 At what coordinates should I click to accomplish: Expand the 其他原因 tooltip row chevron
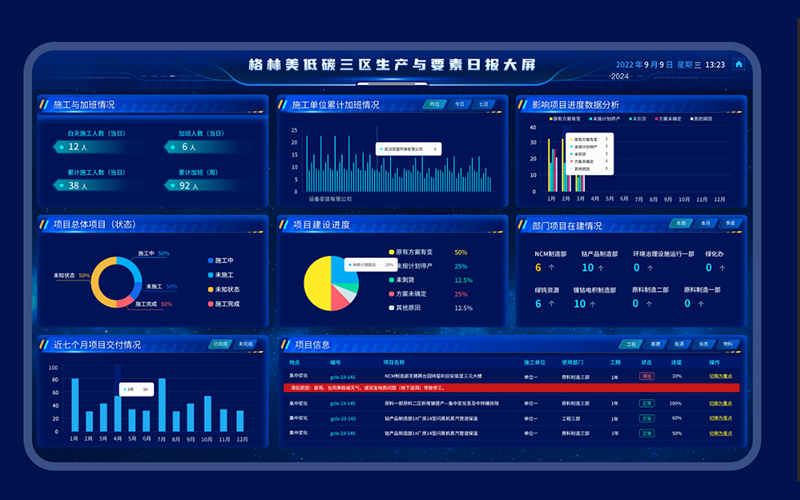tap(606, 168)
